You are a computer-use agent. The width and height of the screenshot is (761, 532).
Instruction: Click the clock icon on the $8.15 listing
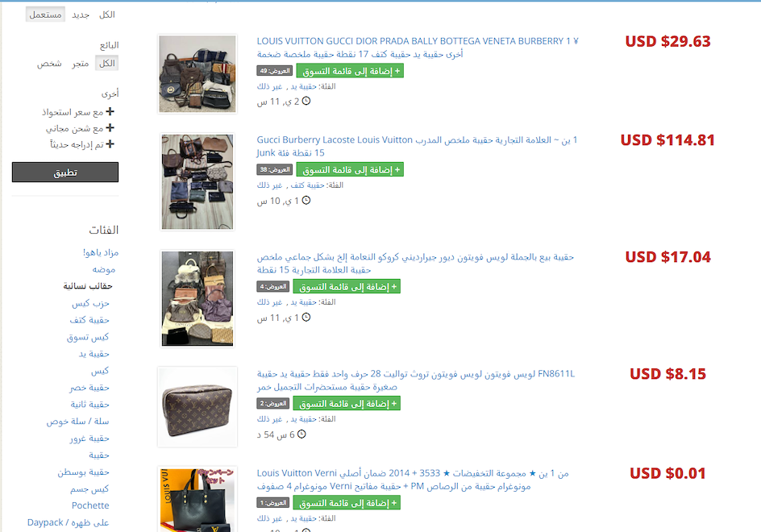click(x=301, y=434)
